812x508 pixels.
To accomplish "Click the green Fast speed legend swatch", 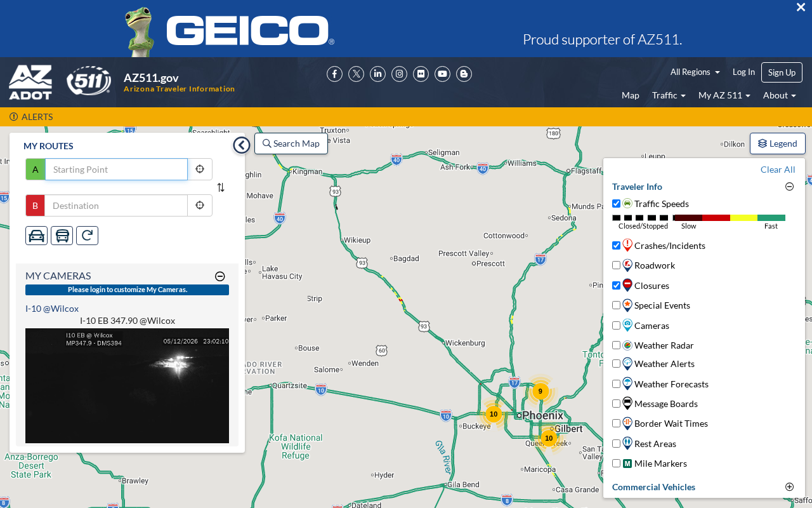I will [771, 218].
